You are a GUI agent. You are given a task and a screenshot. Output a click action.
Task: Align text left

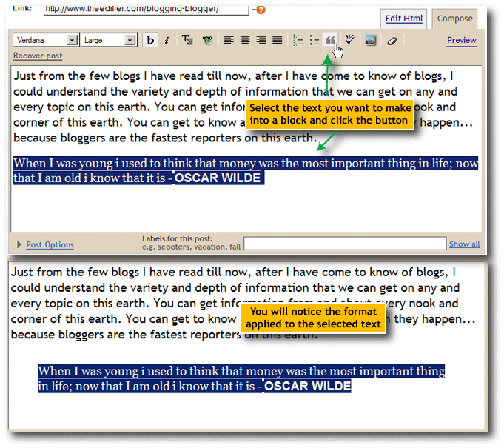point(229,40)
